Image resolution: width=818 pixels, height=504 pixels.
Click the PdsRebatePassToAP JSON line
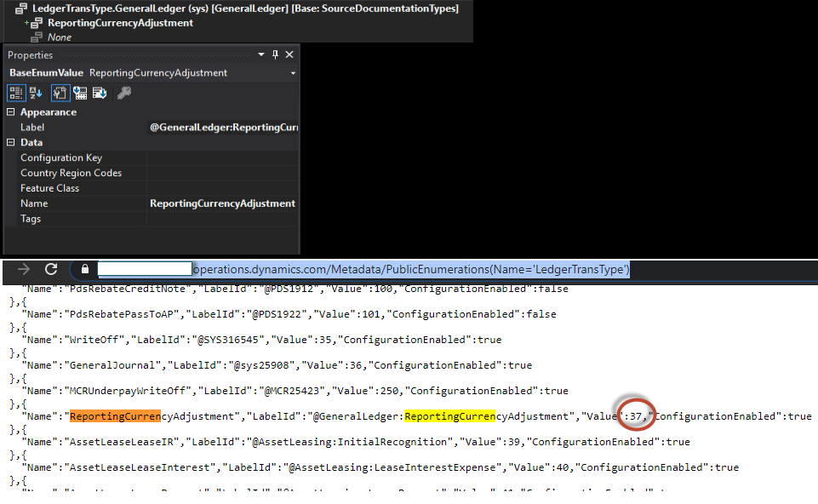click(289, 314)
